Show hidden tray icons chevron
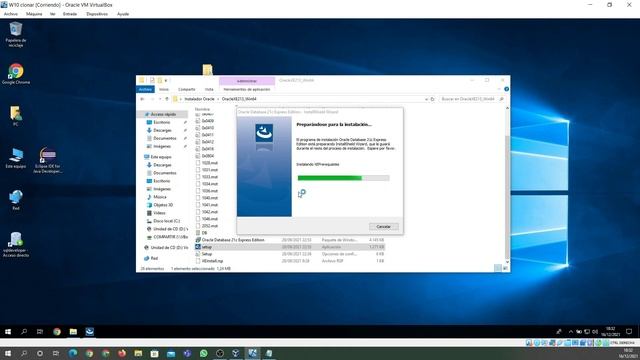Viewport: 640px width, 360px height. click(571, 331)
